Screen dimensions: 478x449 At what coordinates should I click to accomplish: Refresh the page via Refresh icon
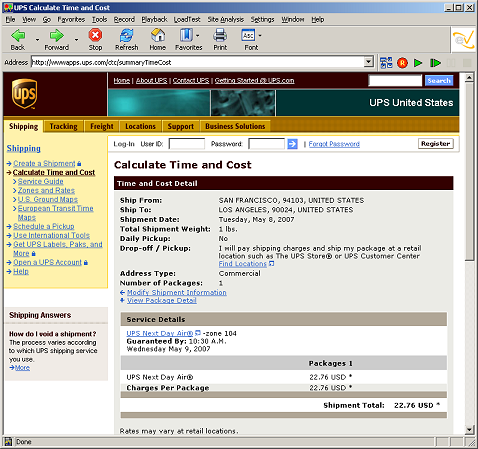pyautogui.click(x=126, y=35)
